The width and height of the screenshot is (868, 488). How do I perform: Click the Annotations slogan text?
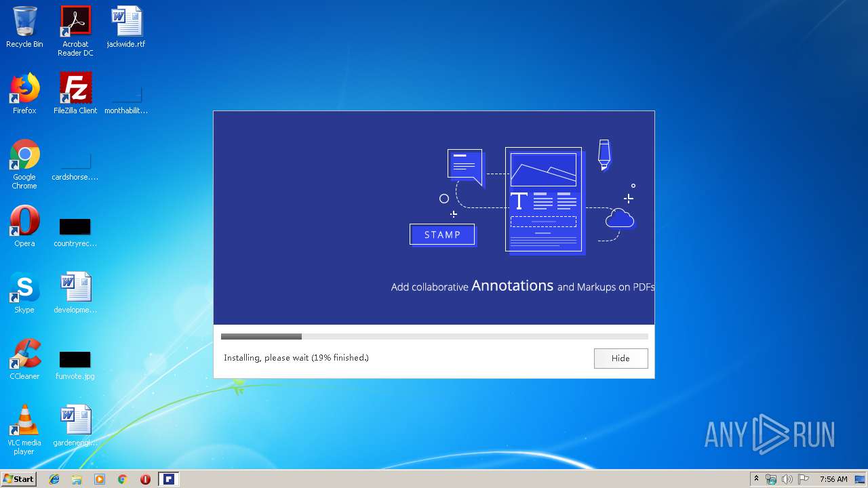pos(523,286)
